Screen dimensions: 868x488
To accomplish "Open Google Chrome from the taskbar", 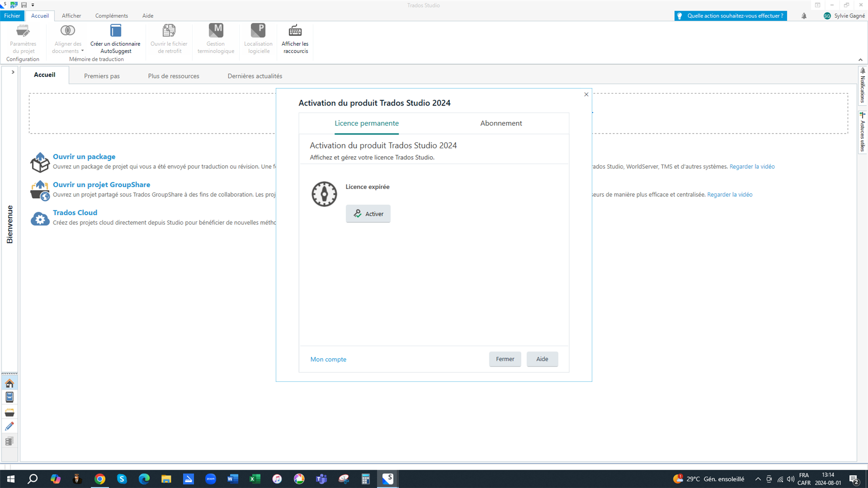I will point(100,479).
